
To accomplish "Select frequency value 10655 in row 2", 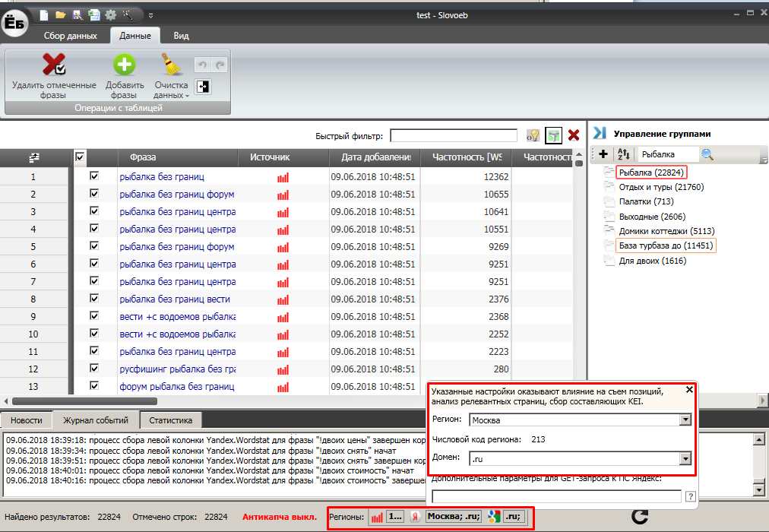I will click(496, 194).
